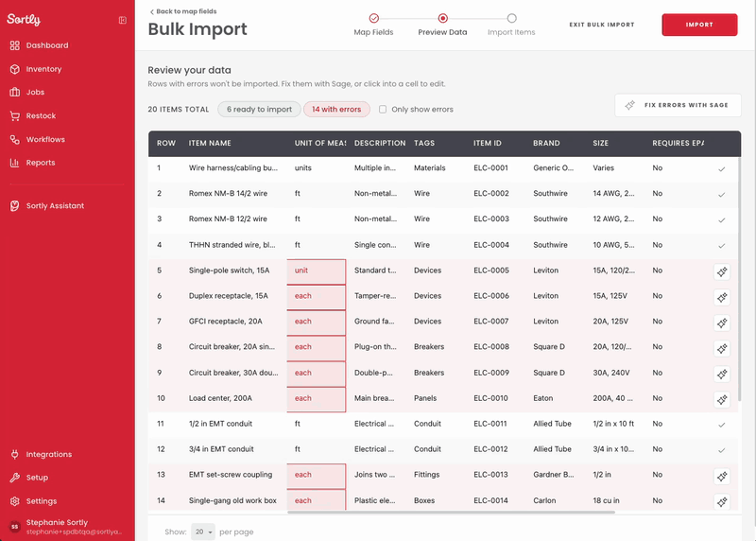Fix row 5 Single-pole switch with Sage icon
Screen dimensions: 756x541
[x=722, y=271]
